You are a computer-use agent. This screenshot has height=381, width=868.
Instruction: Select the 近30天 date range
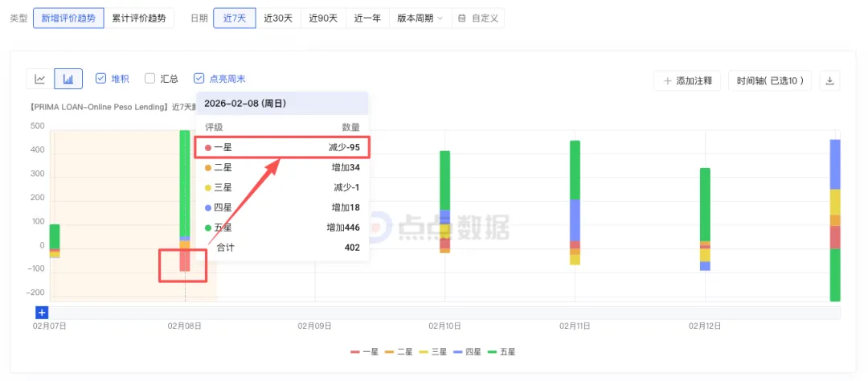278,18
